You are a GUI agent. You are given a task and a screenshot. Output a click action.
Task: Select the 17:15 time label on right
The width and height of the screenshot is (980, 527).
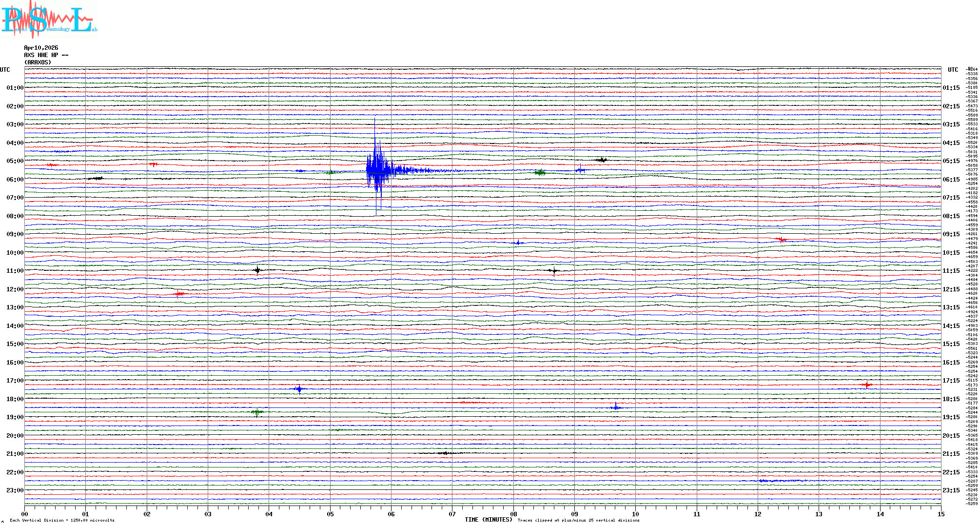point(951,381)
